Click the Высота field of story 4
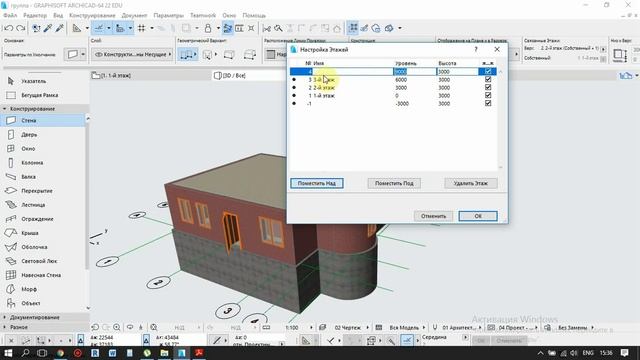This screenshot has height=360, width=640. tap(457, 71)
